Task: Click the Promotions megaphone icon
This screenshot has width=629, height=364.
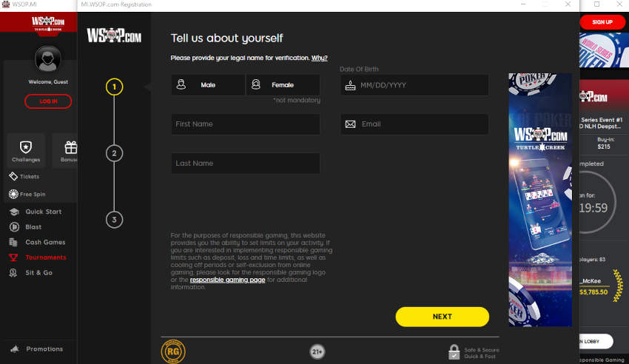Action: pos(15,349)
